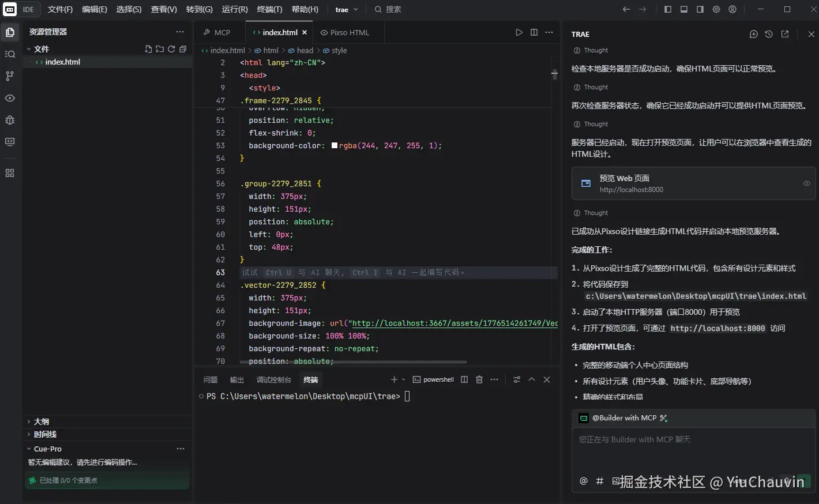The height and width of the screenshot is (504, 819).
Task: Split the editor to the right
Action: point(534,32)
